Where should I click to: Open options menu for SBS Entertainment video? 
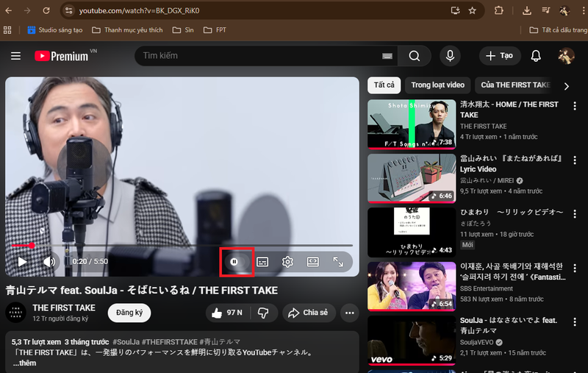tap(575, 268)
